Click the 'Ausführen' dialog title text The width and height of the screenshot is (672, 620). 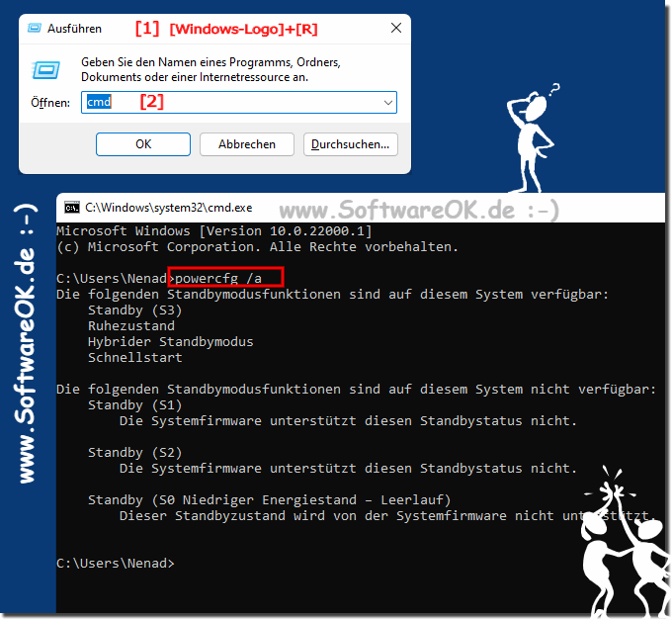click(74, 29)
